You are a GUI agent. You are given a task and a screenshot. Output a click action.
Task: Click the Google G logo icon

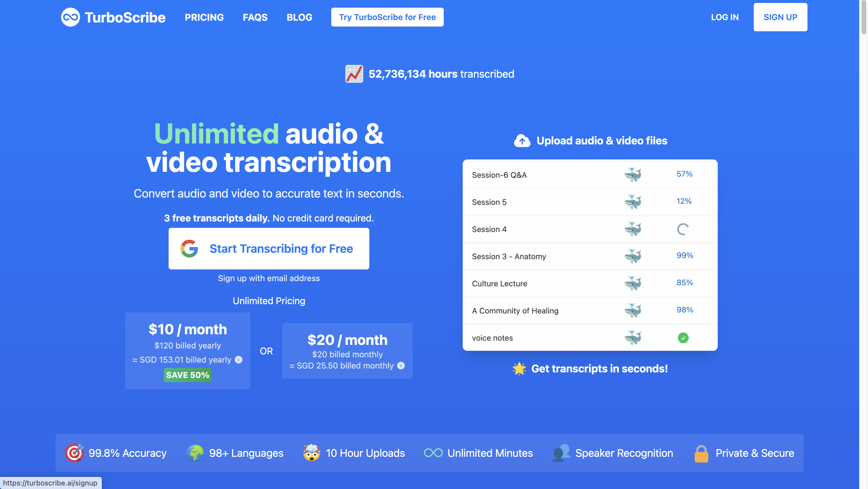(189, 249)
